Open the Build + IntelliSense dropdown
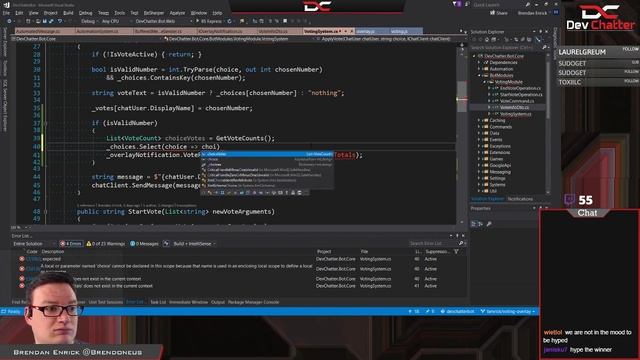 point(195,244)
